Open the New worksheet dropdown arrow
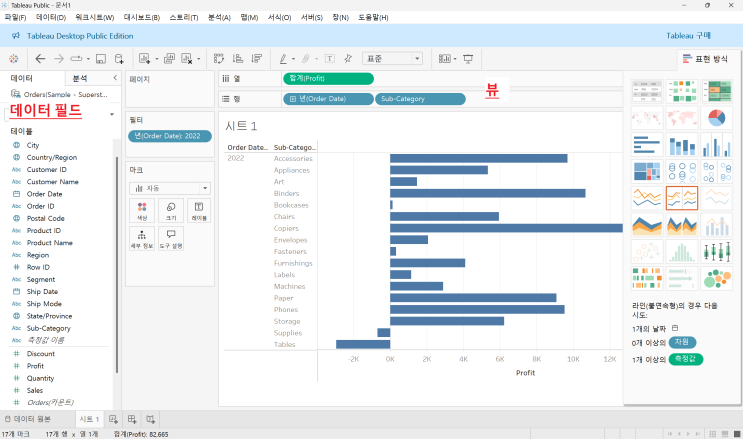743x439 pixels. 156,59
